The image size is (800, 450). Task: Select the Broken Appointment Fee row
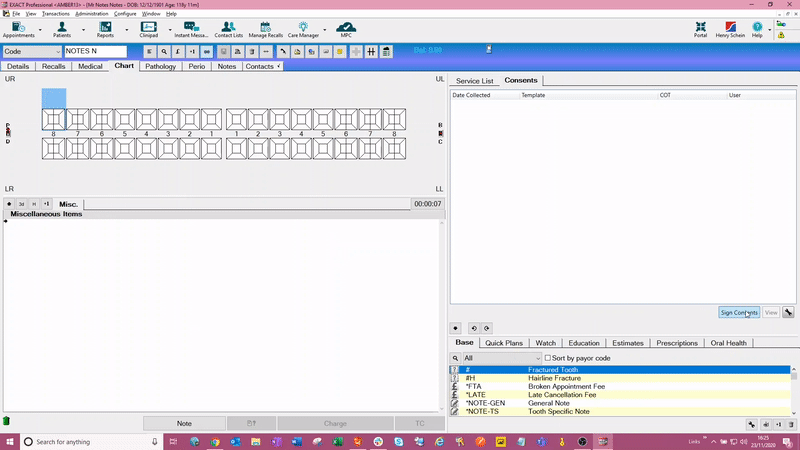coord(620,386)
